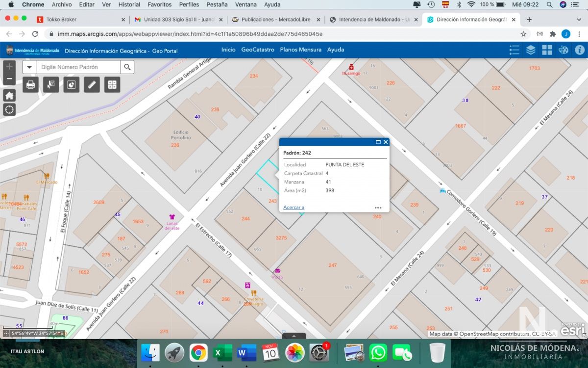The image size is (588, 368).
Task: Open the calculator-style grid widget
Action: pyautogui.click(x=112, y=84)
